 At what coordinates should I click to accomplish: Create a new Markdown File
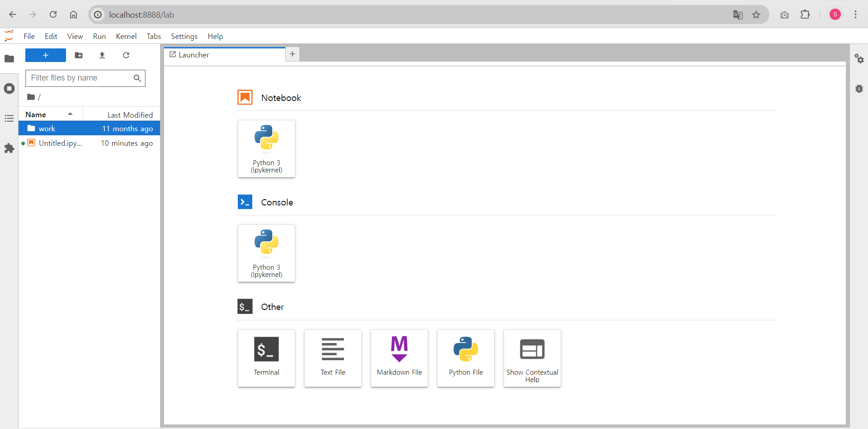pos(400,358)
